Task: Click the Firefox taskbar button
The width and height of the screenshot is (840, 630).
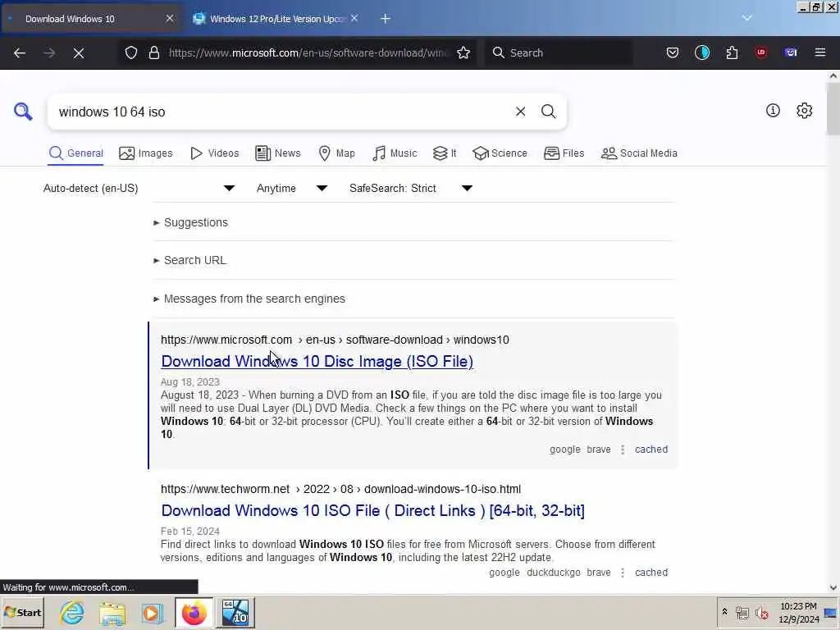Action: click(x=194, y=613)
